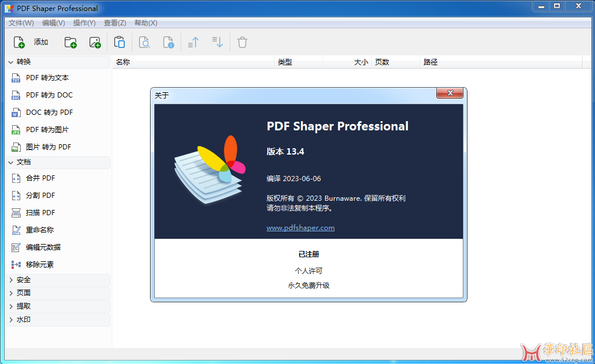Screen dimensions: 595x364
Task: Click the 合并 PDF icon
Action: 16,178
